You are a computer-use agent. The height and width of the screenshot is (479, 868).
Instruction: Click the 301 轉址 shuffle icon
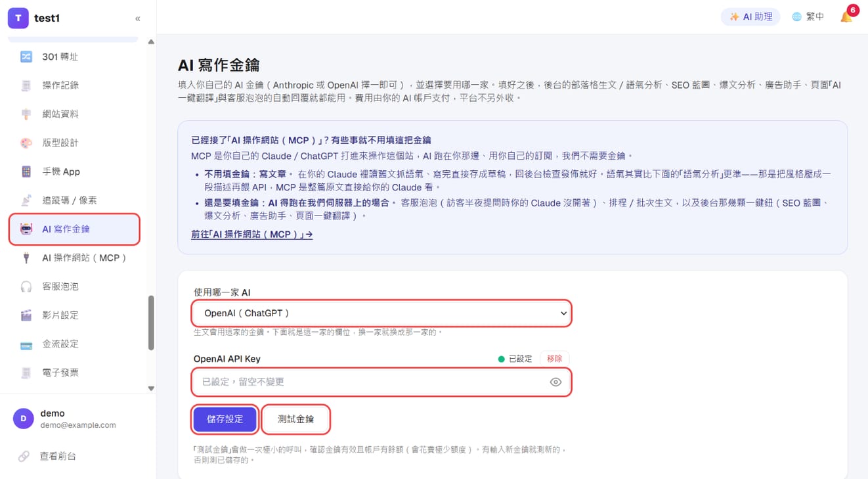26,57
